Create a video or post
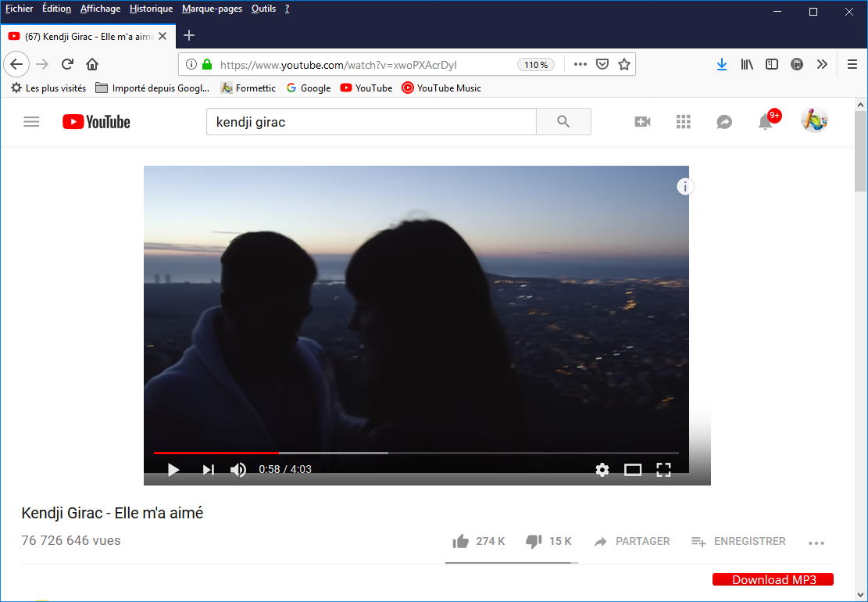868x602 pixels. click(x=642, y=121)
